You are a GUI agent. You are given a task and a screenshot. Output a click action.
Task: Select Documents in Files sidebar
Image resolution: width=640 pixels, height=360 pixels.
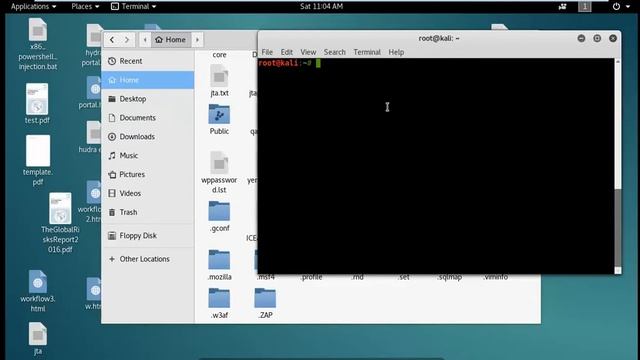(x=148, y=118)
